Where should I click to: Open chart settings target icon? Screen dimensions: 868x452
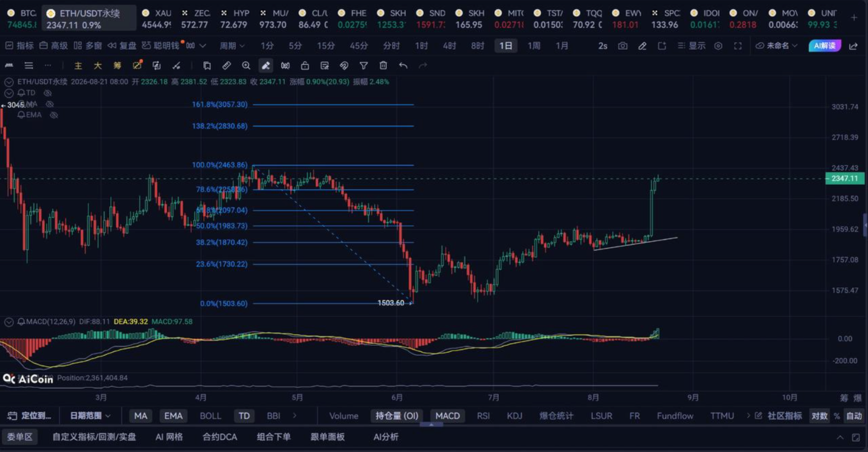(x=718, y=46)
